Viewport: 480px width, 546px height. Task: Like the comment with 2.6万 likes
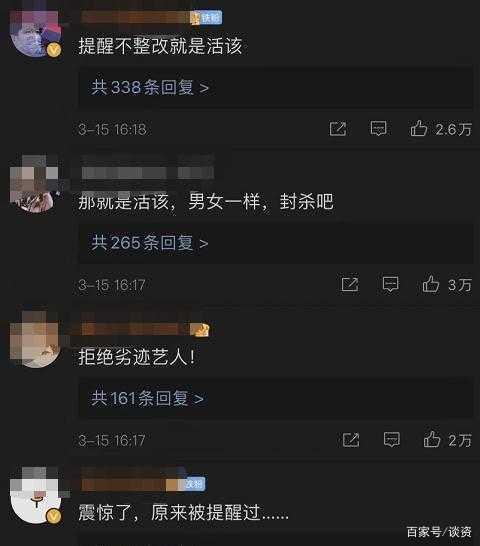point(418,128)
